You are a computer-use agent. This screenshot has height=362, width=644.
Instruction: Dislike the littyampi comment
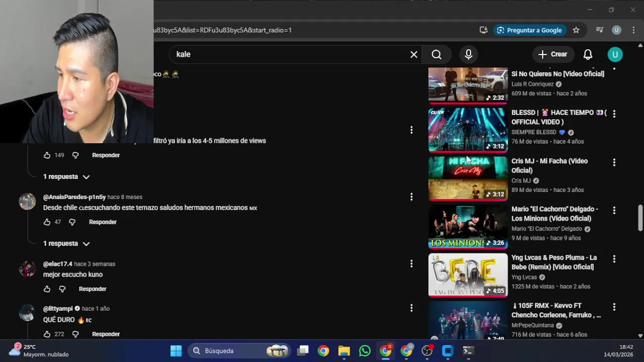[x=75, y=334]
